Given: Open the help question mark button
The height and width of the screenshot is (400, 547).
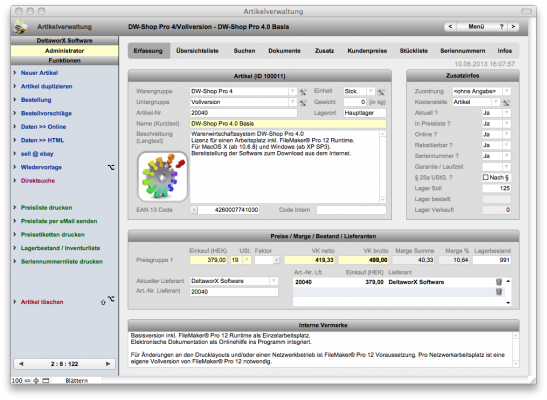Looking at the screenshot, I should [501, 27].
